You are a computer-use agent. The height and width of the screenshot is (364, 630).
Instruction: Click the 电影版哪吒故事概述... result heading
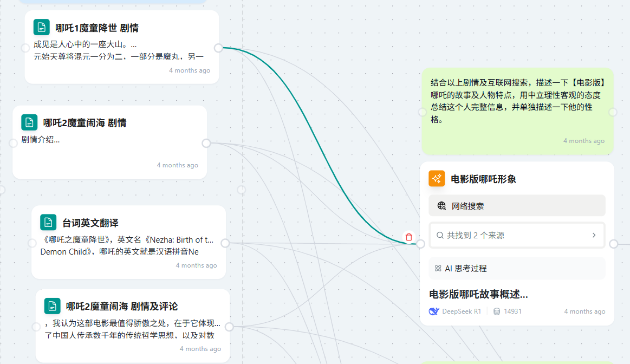coord(478,294)
